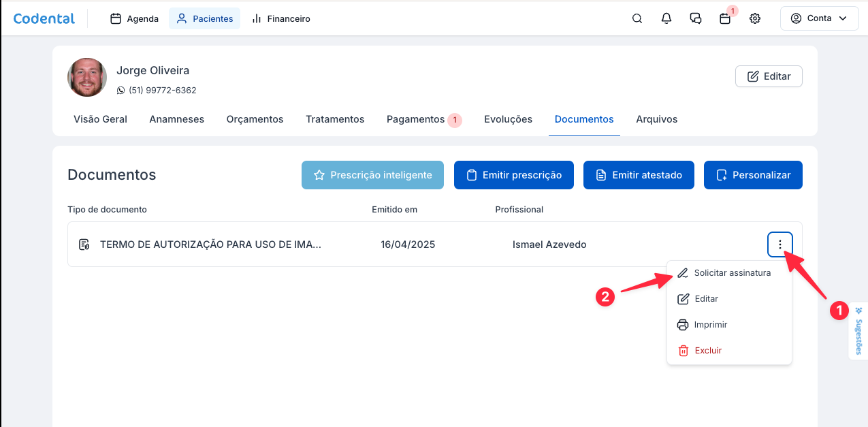The width and height of the screenshot is (868, 427).
Task: Switch to the Pagamentos tab
Action: point(415,119)
